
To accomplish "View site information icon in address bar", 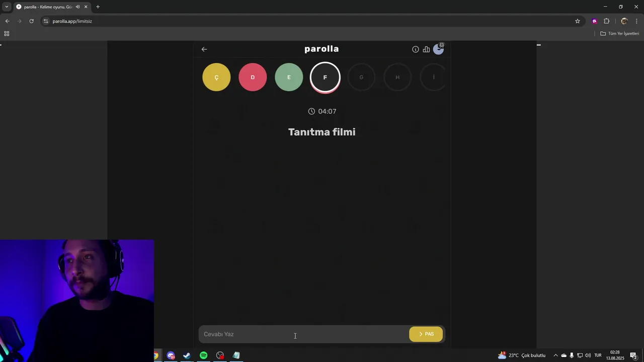I will click(x=46, y=21).
